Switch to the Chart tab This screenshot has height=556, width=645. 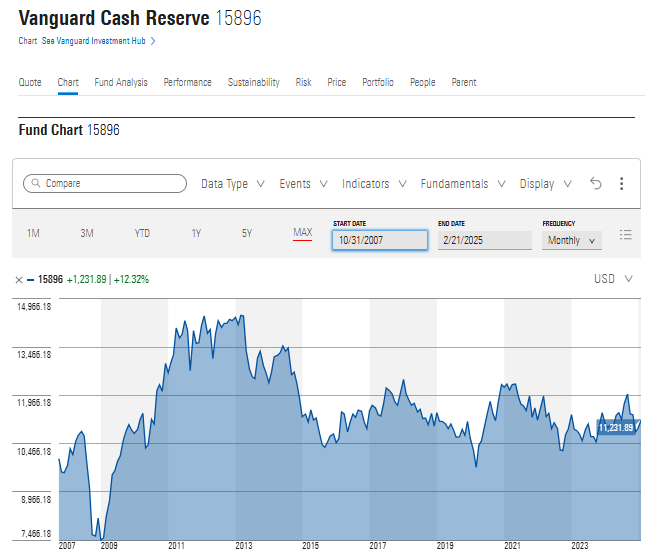click(68, 82)
